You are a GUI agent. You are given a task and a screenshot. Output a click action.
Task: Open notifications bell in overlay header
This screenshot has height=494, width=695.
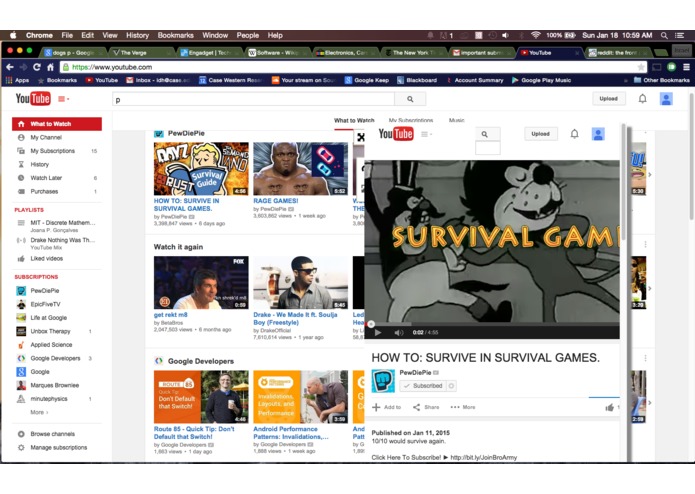point(574,134)
